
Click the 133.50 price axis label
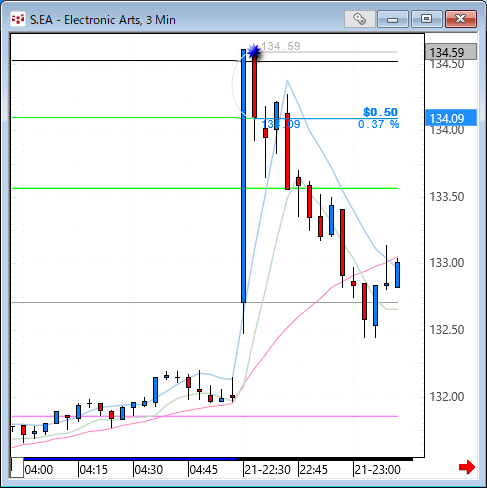[x=447, y=197]
